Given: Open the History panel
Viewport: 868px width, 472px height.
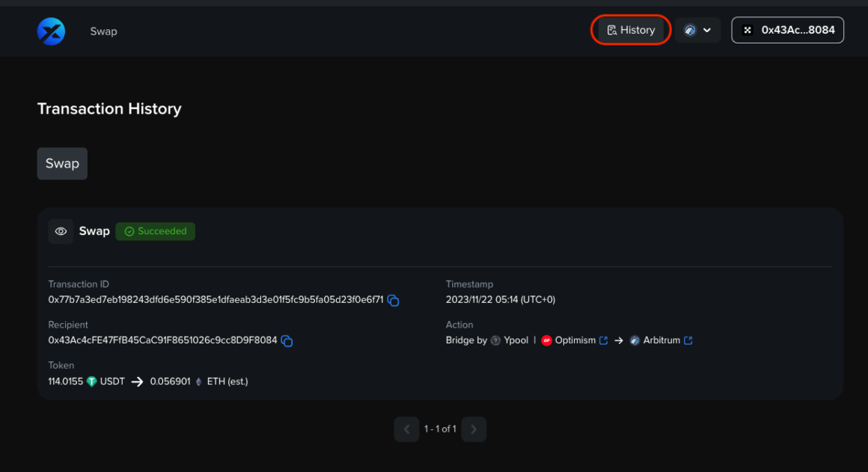Looking at the screenshot, I should pos(631,30).
